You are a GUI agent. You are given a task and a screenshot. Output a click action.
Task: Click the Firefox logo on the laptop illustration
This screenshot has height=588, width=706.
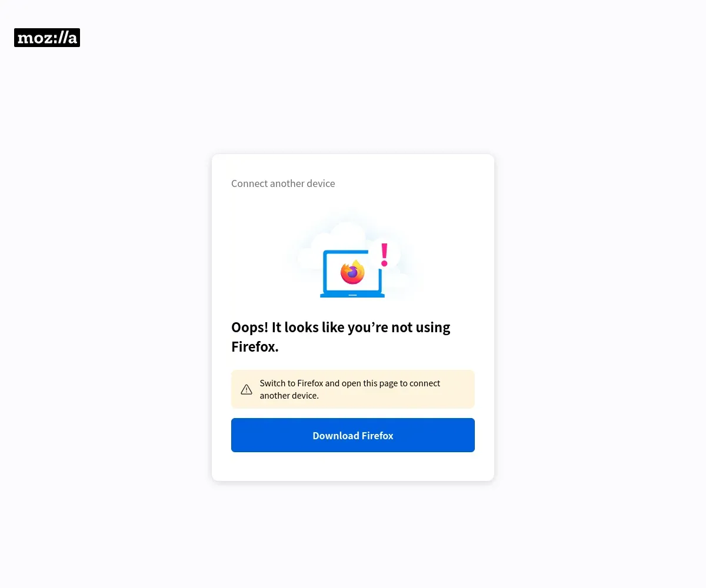coord(352,272)
